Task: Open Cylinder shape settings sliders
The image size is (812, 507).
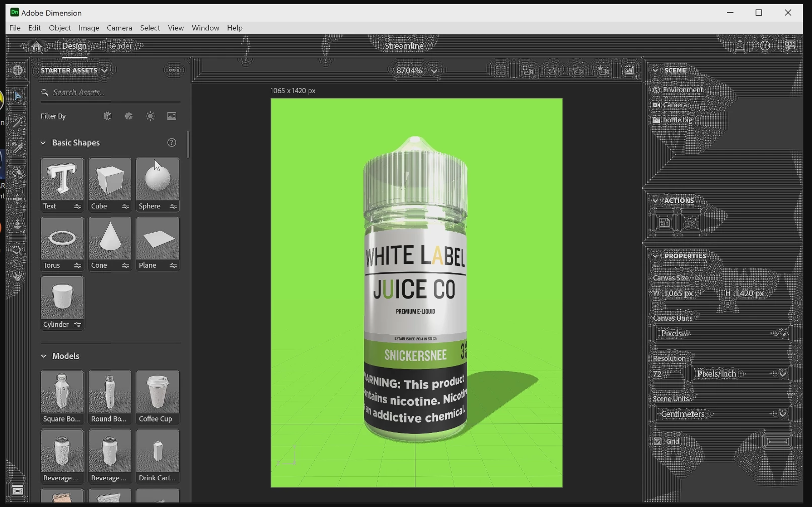Action: (x=77, y=325)
